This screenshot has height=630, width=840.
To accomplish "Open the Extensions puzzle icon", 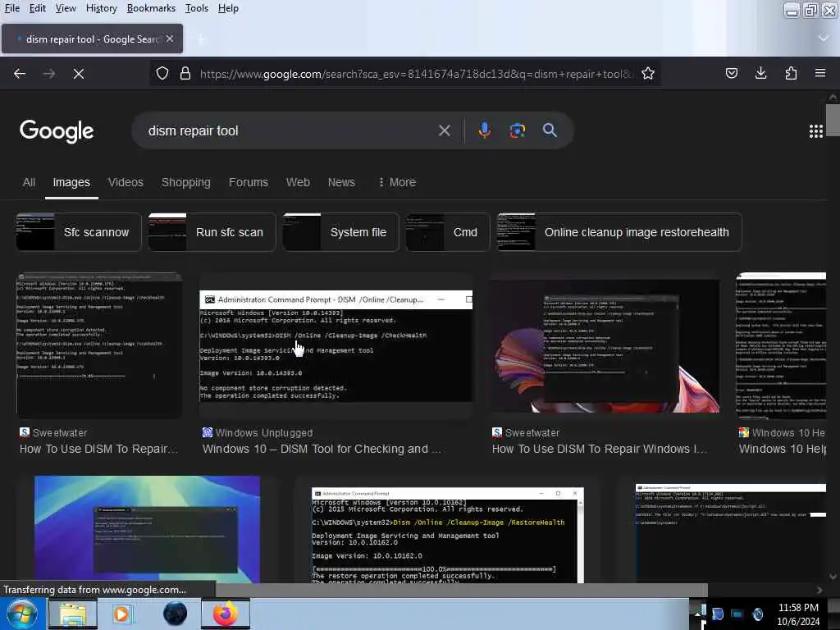I will [791, 73].
